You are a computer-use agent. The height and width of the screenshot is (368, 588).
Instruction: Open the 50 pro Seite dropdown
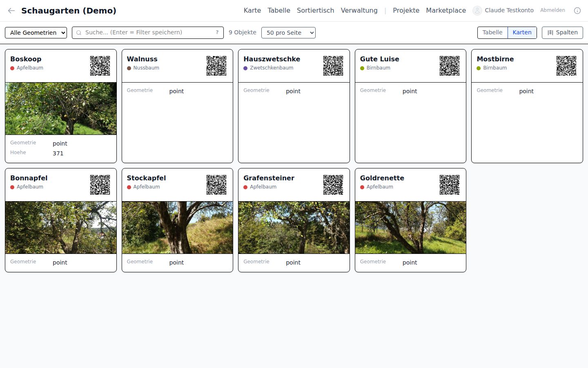(x=288, y=33)
